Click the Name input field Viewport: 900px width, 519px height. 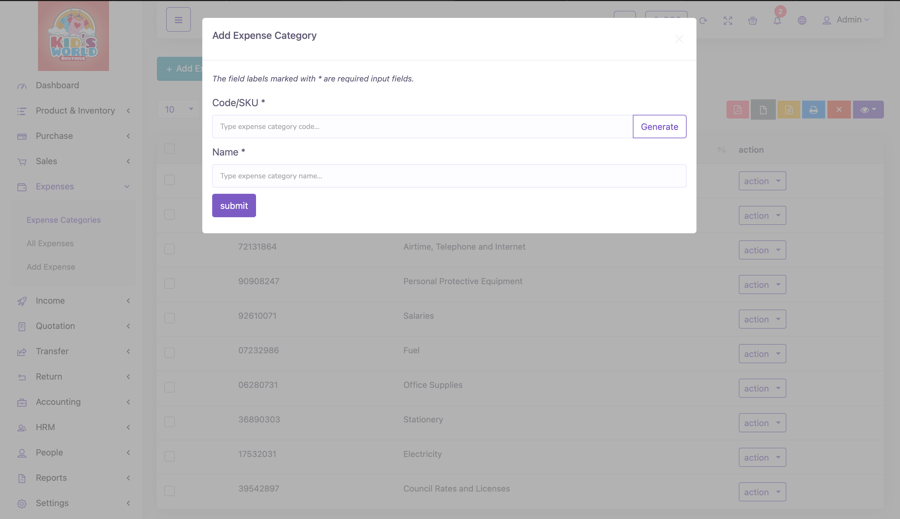[449, 176]
